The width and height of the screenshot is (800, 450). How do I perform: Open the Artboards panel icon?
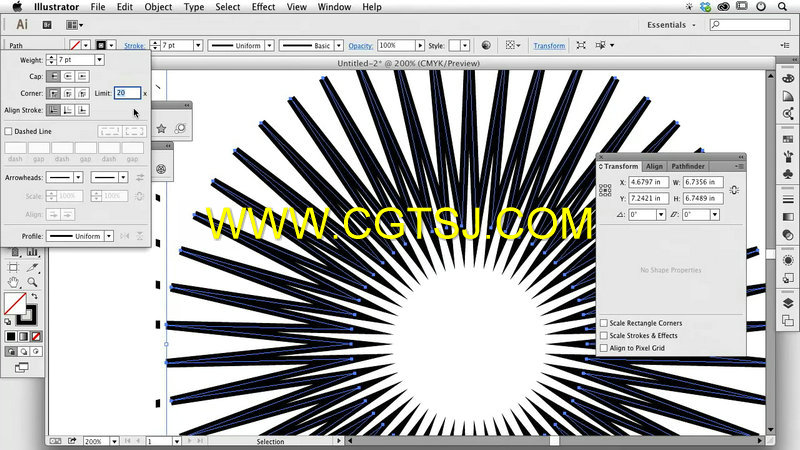pyautogui.click(x=788, y=320)
